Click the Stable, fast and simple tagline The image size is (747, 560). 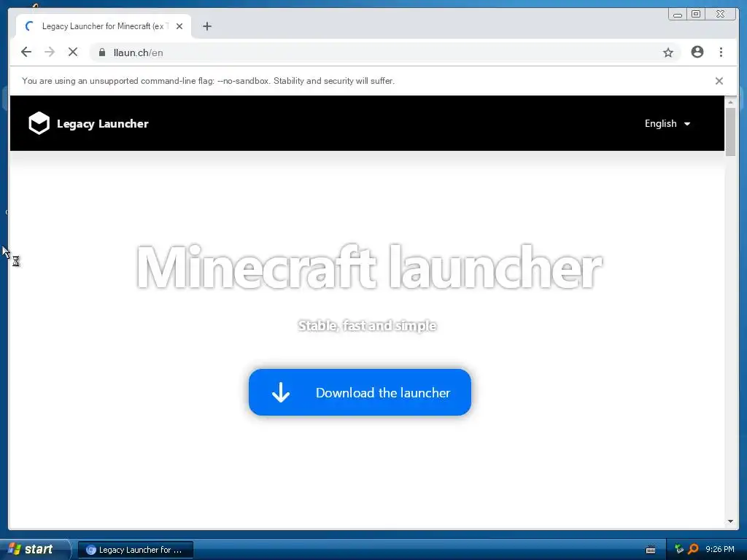368,326
